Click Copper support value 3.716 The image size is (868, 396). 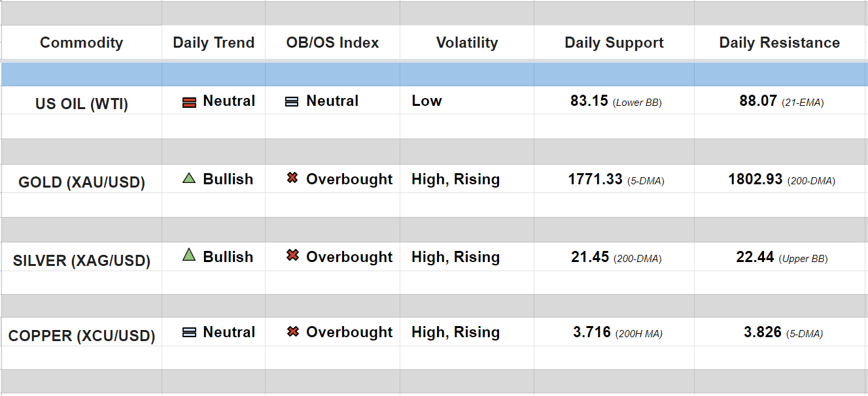(x=592, y=333)
